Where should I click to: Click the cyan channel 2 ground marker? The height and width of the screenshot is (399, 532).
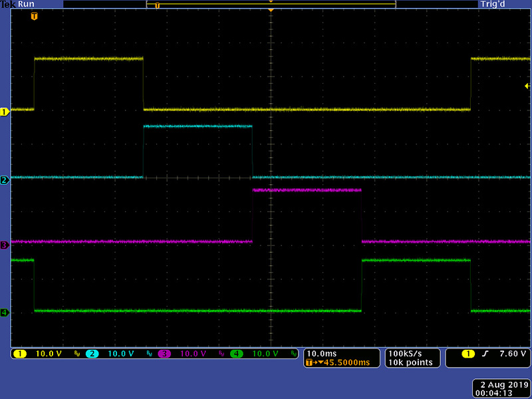[4, 180]
